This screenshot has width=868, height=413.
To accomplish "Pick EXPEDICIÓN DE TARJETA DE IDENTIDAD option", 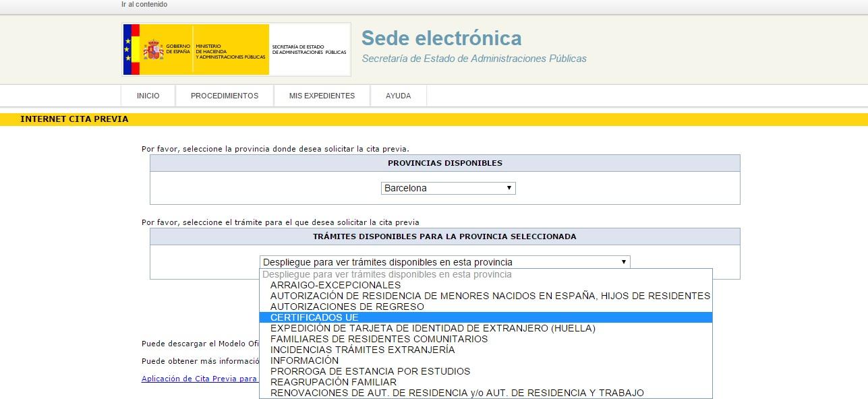I will [432, 328].
